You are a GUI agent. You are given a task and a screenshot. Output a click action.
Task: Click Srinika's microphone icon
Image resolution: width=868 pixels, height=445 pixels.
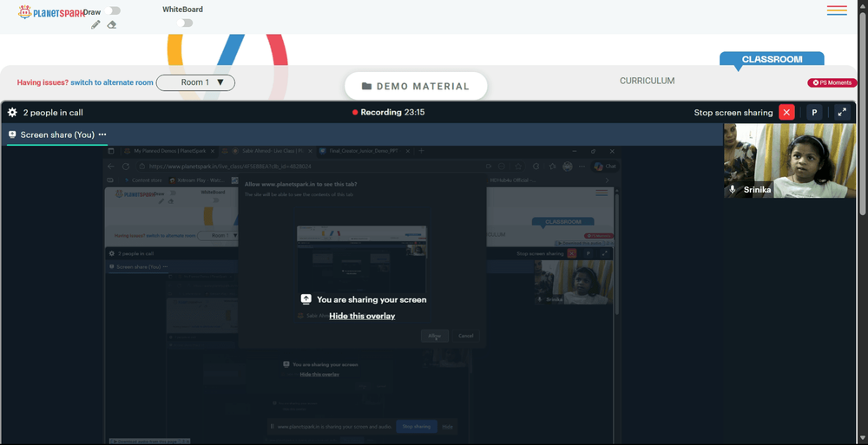click(x=733, y=189)
